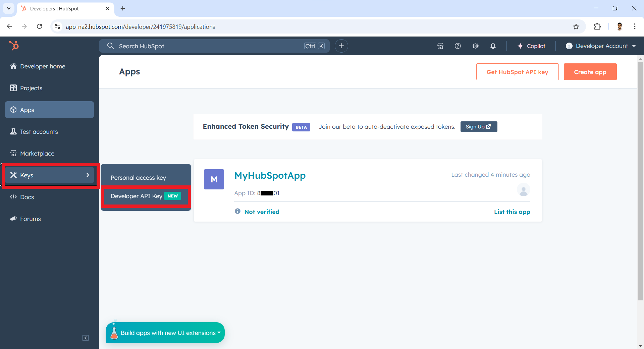This screenshot has height=349, width=644.
Task: Click the Apps page heading
Action: coord(129,72)
